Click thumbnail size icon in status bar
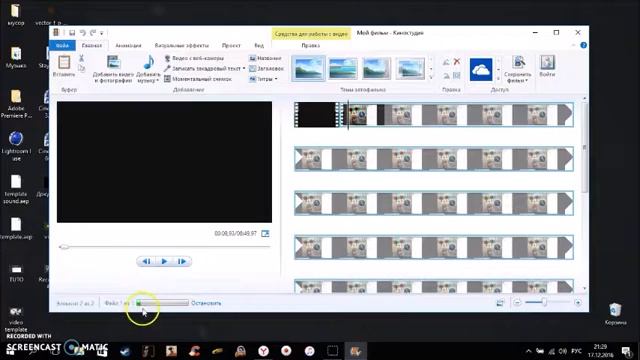640x360 pixels. (500, 303)
